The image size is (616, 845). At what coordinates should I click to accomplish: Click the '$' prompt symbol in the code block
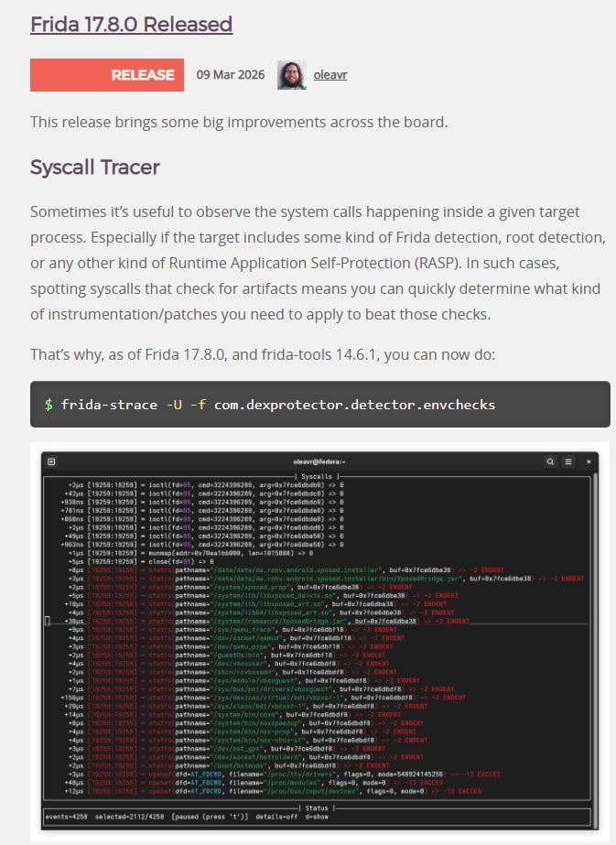click(49, 405)
